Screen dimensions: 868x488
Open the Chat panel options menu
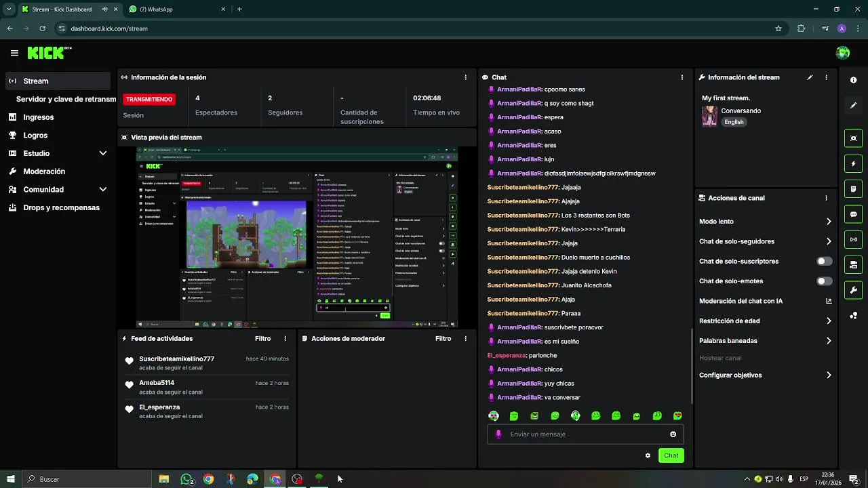(x=682, y=77)
